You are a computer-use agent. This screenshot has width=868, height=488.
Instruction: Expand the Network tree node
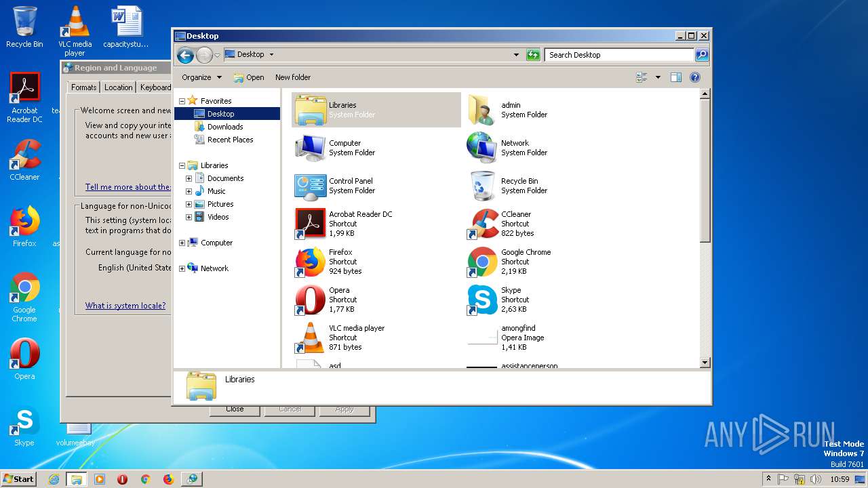(182, 268)
